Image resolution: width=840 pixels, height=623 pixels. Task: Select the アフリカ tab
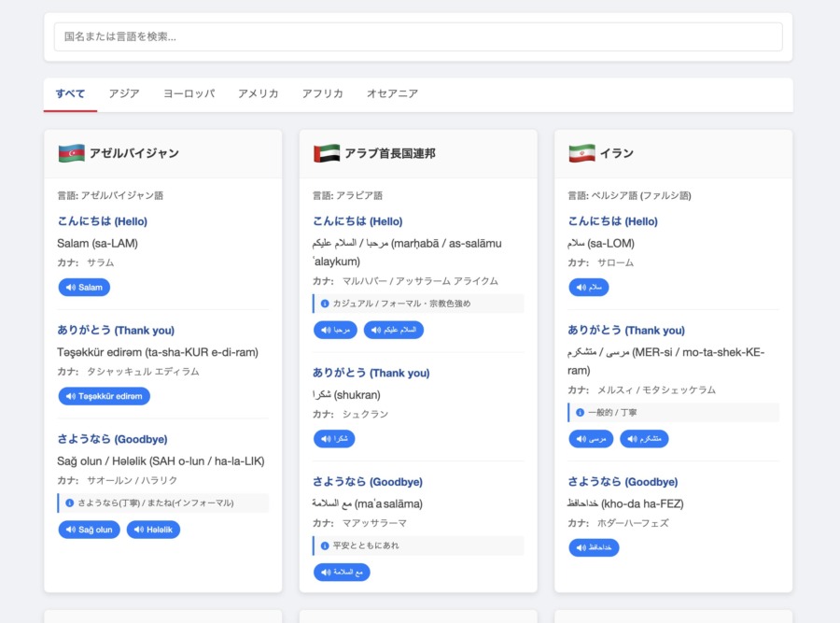click(x=323, y=93)
